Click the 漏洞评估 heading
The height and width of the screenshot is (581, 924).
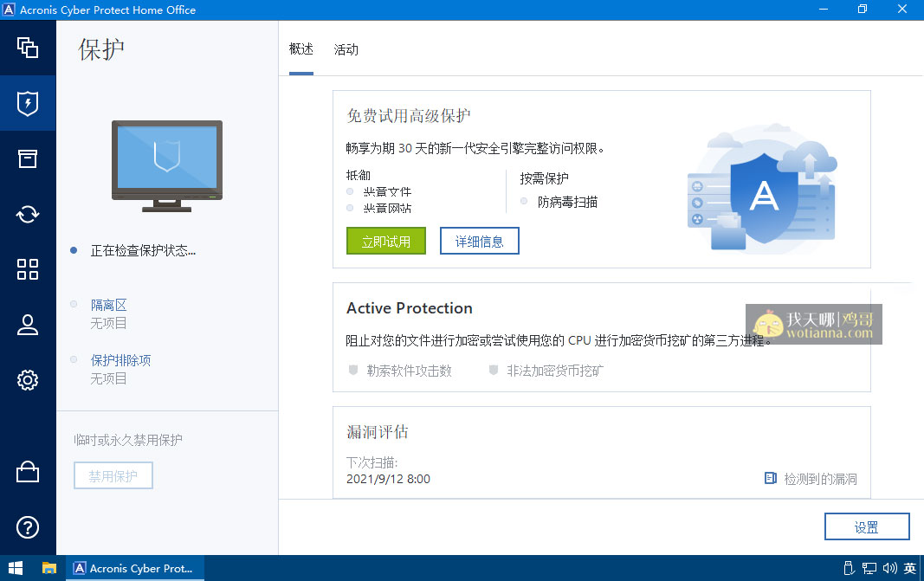click(x=378, y=432)
